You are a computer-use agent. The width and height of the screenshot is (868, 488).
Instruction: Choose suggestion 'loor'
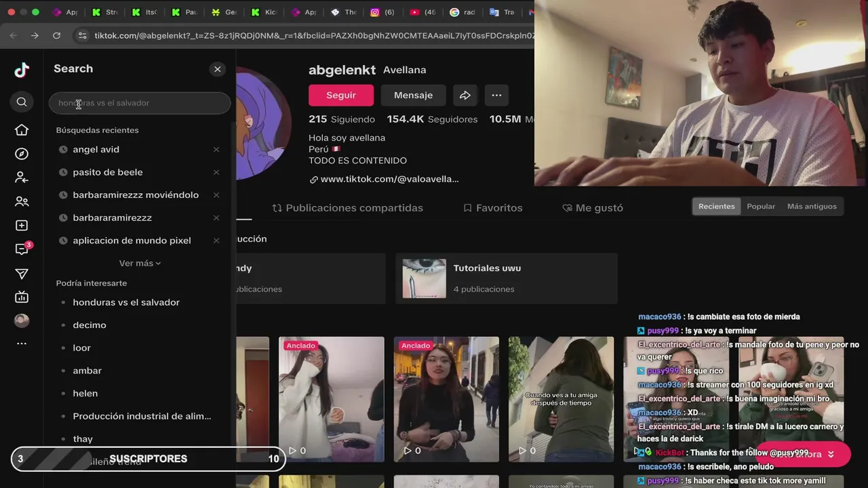81,348
